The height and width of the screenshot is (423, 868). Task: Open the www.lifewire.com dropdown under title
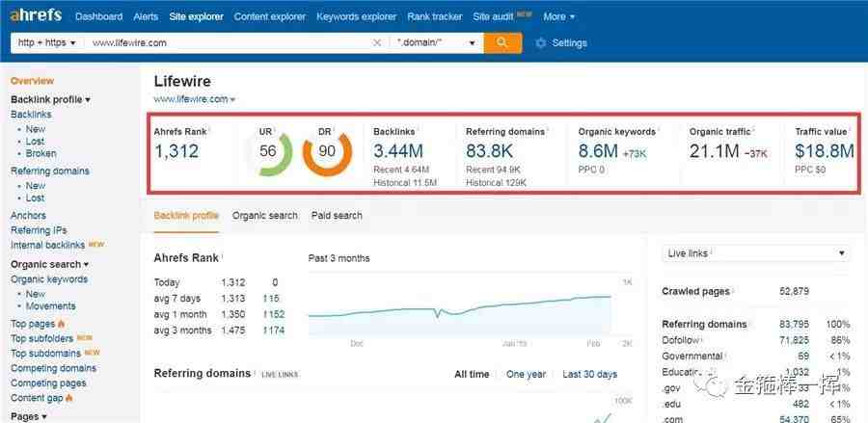[194, 99]
